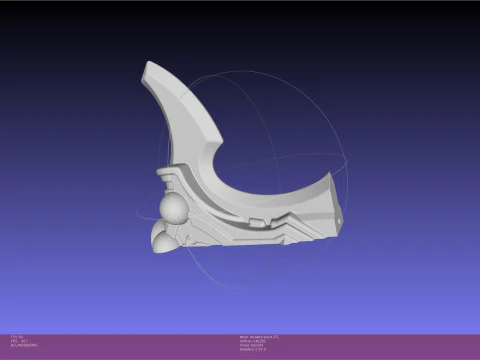
Task: Click the lower half-sphere on the model base
Action: pos(167,242)
